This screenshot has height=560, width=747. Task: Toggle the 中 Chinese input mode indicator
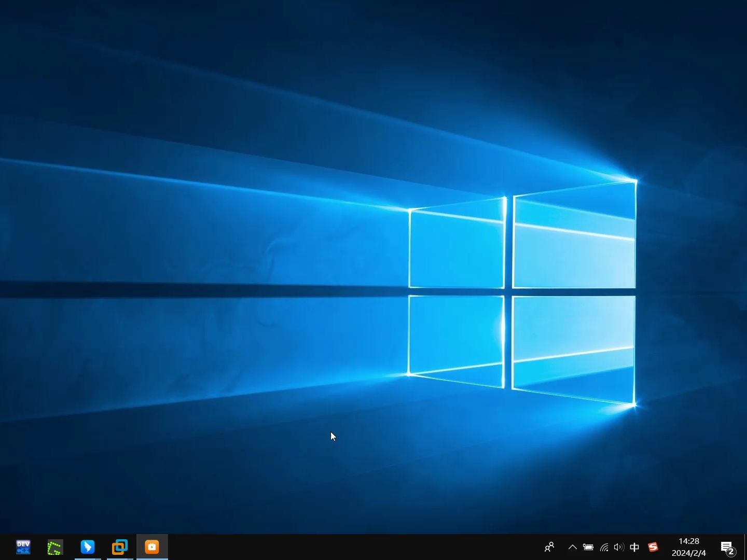click(x=634, y=547)
